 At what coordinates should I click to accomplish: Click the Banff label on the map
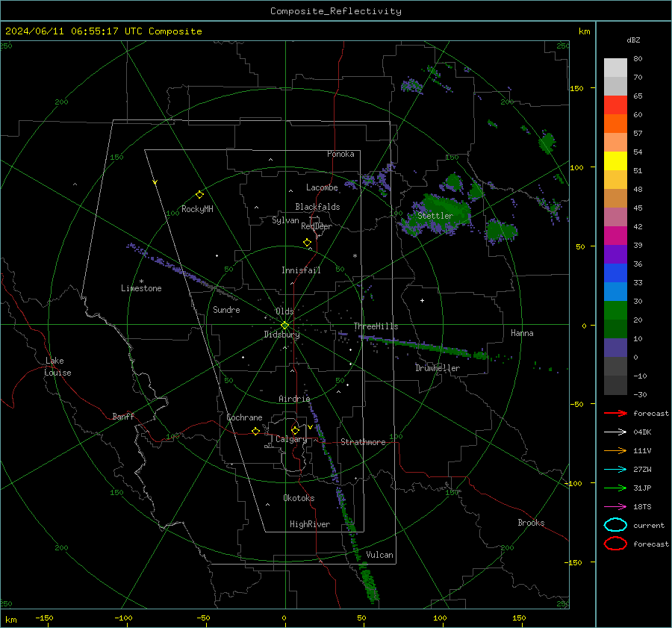click(x=123, y=417)
